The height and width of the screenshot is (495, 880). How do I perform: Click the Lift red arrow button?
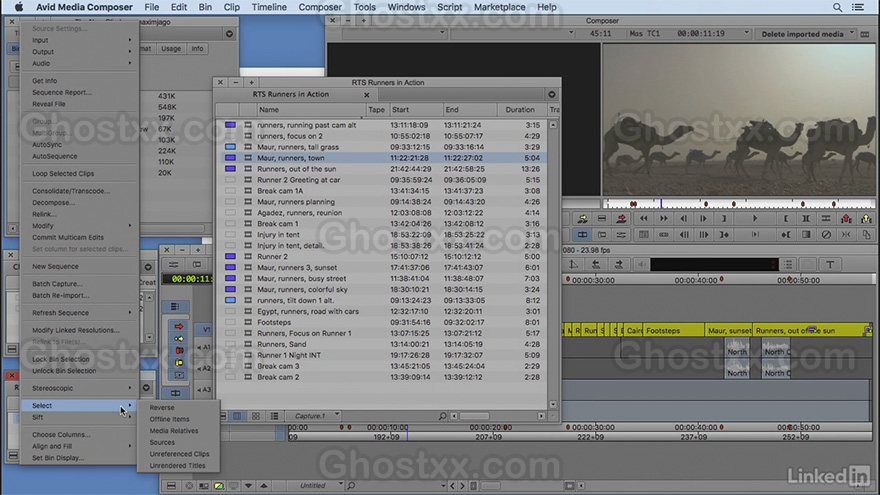coord(846,218)
